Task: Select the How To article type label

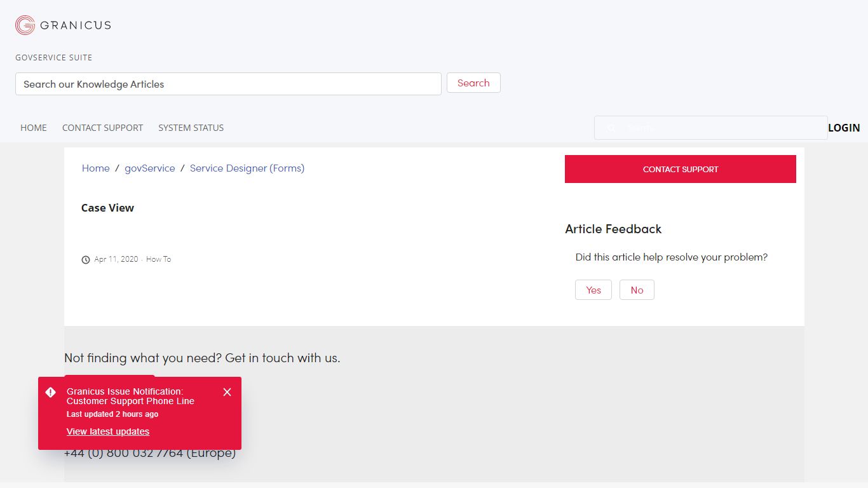Action: click(159, 259)
